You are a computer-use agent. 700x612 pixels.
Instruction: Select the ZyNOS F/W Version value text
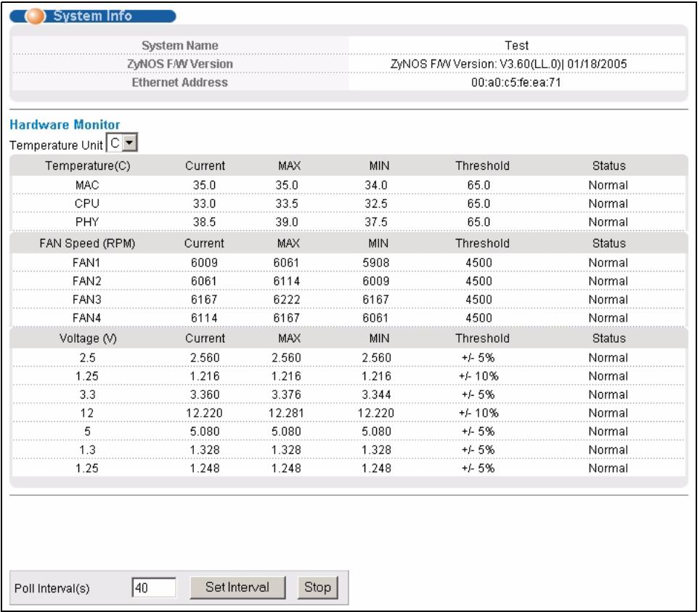508,65
